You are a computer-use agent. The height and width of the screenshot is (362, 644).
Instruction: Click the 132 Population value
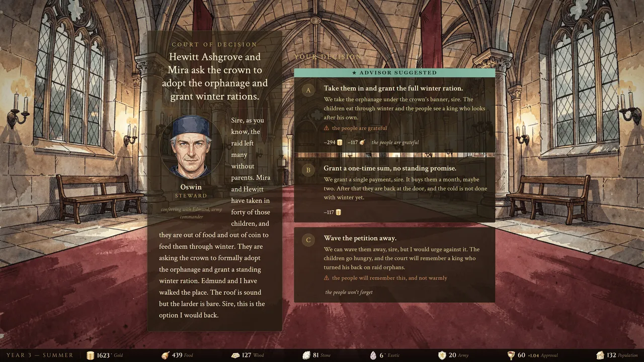(611, 355)
